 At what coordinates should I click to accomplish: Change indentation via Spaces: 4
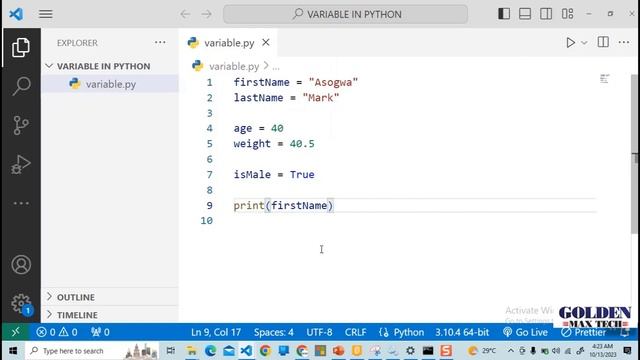tap(273, 332)
